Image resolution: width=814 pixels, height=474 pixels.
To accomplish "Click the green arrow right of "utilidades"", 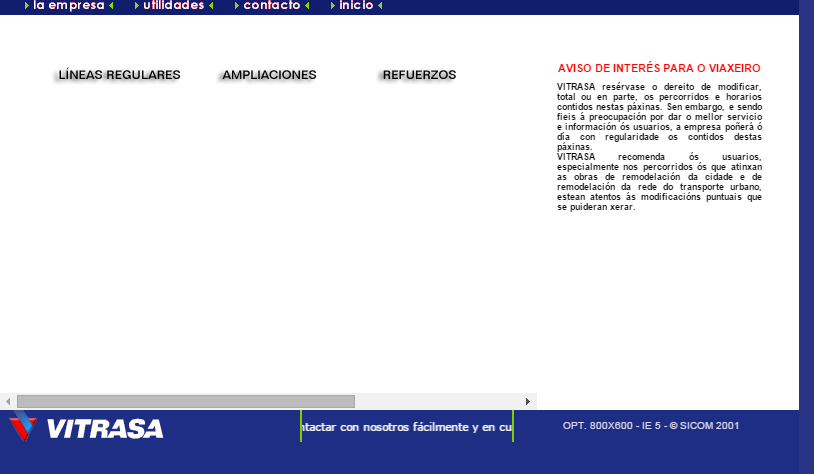I will tap(211, 6).
